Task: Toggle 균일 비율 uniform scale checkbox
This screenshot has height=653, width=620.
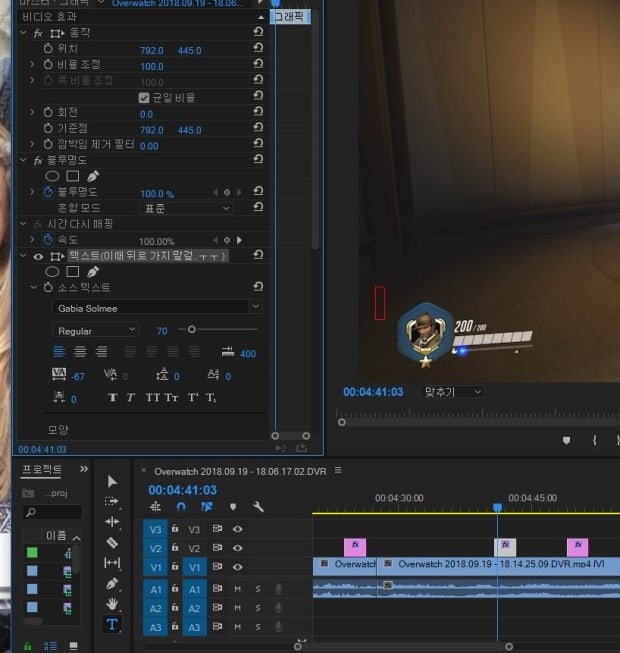Action: tap(144, 98)
